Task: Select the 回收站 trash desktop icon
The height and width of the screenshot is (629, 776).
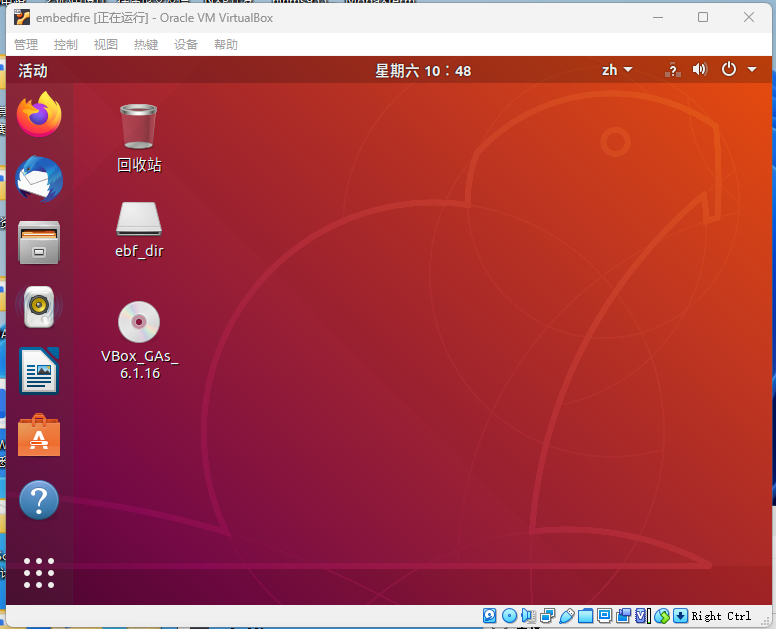Action: tap(139, 138)
